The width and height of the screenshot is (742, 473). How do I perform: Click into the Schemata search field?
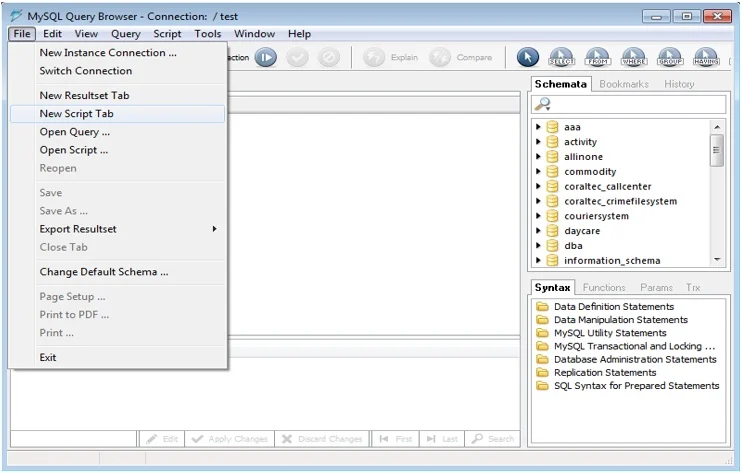pyautogui.click(x=628, y=104)
